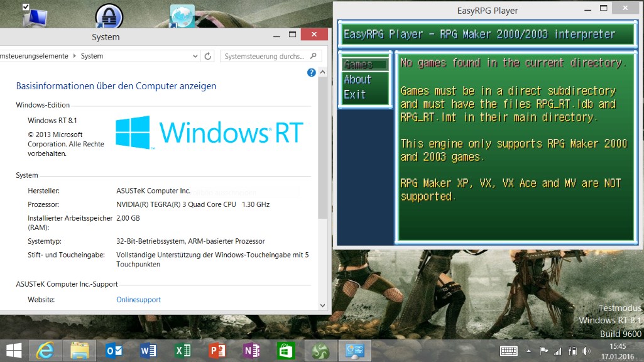Refresh the System window address bar
This screenshot has height=362, width=644.
point(208,57)
